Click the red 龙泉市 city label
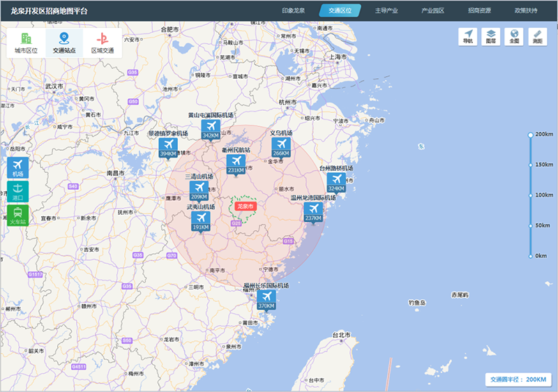The height and width of the screenshot is (392, 558). pyautogui.click(x=245, y=206)
